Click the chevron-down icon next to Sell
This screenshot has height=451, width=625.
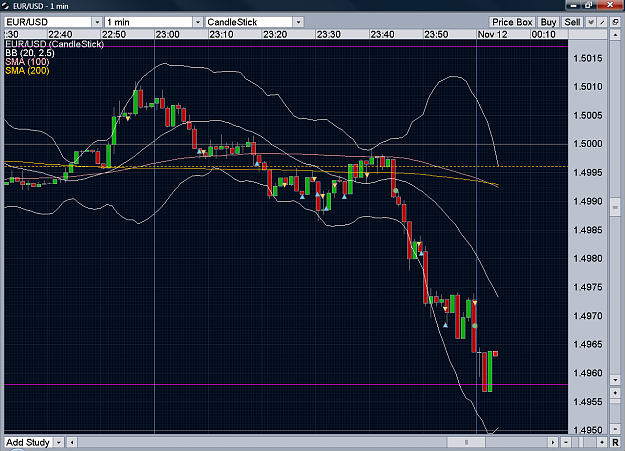point(591,22)
